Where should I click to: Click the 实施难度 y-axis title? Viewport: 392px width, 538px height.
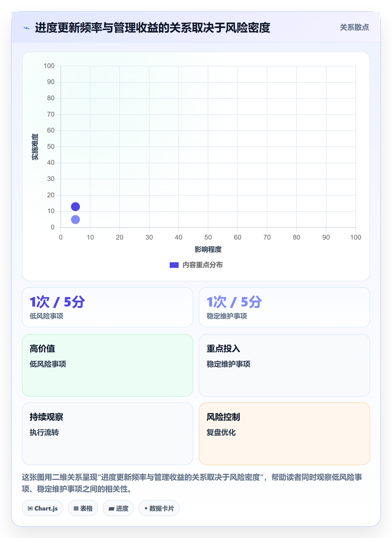click(x=35, y=147)
